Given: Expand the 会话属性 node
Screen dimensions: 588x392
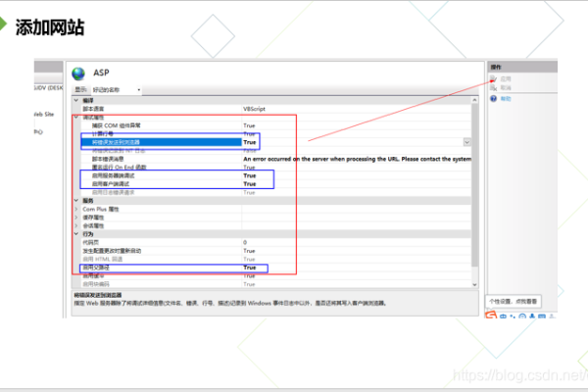Looking at the screenshot, I should pos(75,225).
